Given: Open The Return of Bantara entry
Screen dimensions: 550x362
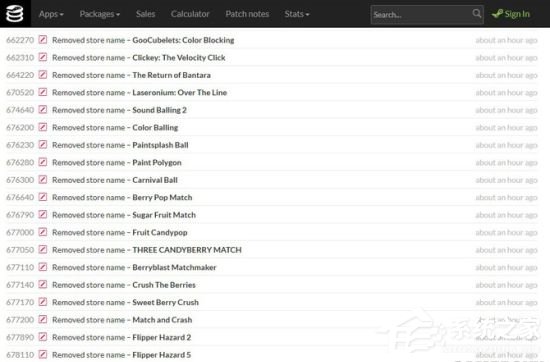Looking at the screenshot, I should click(x=172, y=75).
